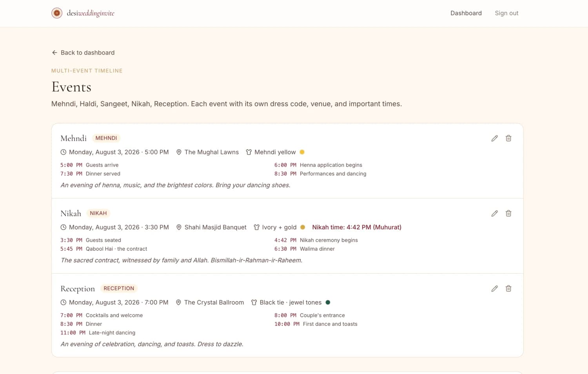This screenshot has width=588, height=374.
Task: Click the gold Ivory + gold color dot
Action: coord(303,227)
